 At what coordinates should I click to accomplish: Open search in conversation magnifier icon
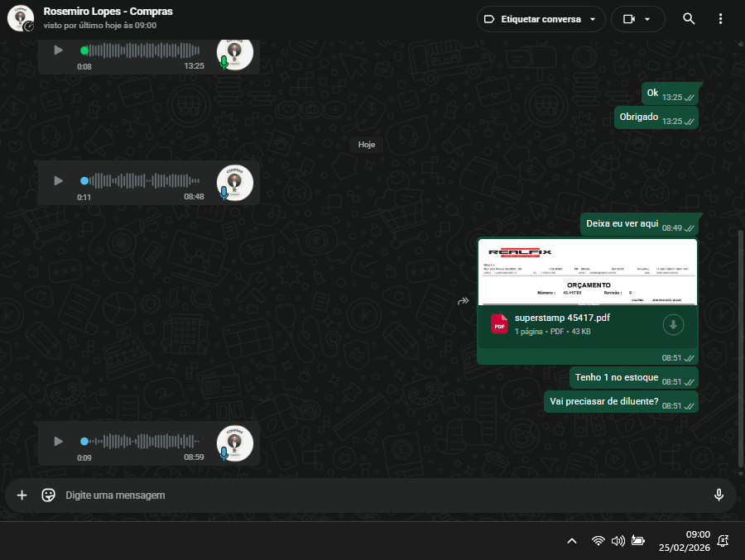[689, 19]
